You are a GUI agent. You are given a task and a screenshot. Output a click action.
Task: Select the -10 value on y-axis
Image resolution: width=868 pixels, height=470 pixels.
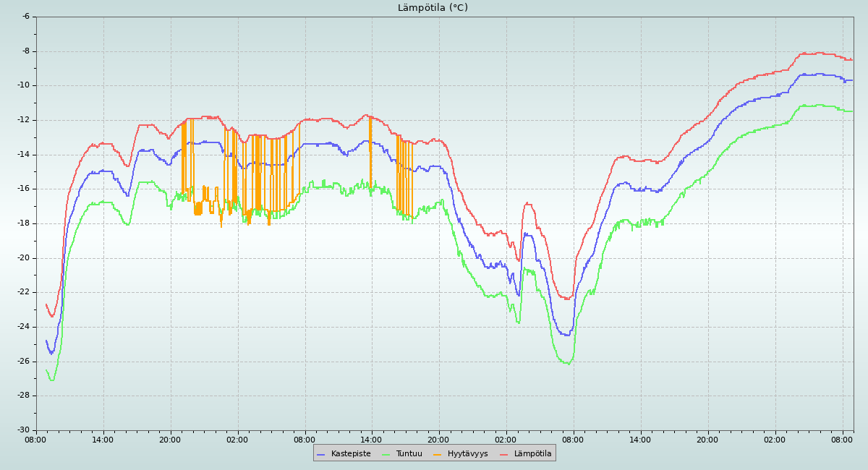tap(23, 85)
